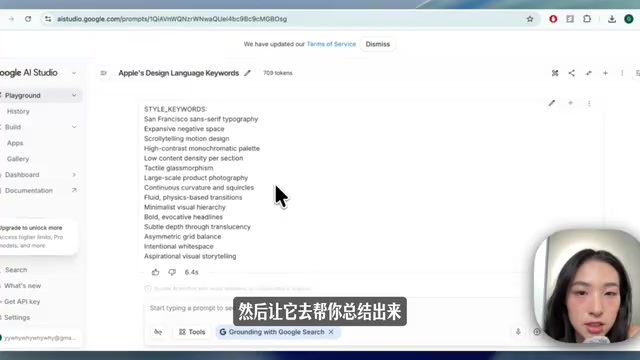The width and height of the screenshot is (640, 360).
Task: Open the Tools button
Action: [x=192, y=332]
